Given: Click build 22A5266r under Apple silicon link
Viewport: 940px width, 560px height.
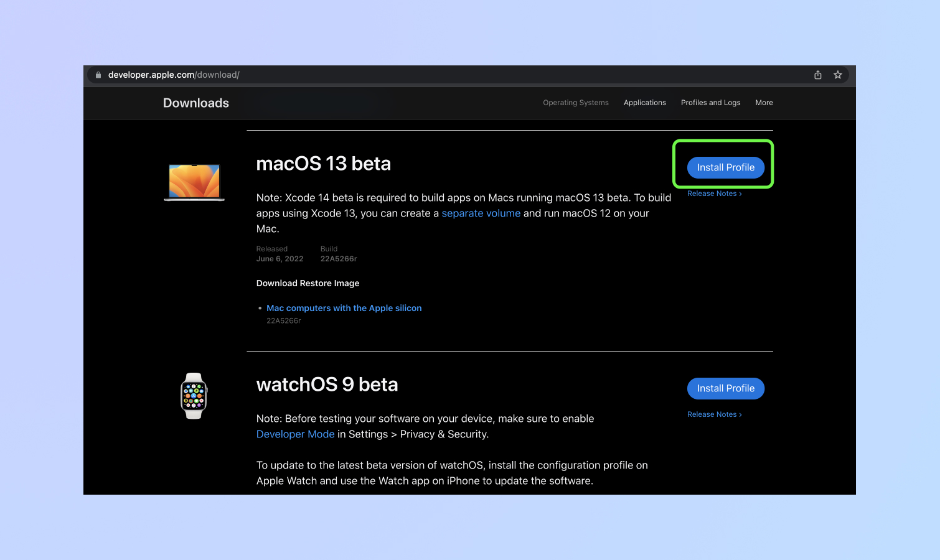Looking at the screenshot, I should 284,321.
